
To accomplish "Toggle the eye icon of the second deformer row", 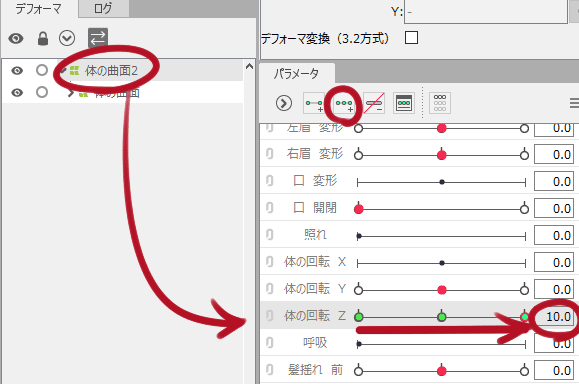I will click(x=17, y=92).
